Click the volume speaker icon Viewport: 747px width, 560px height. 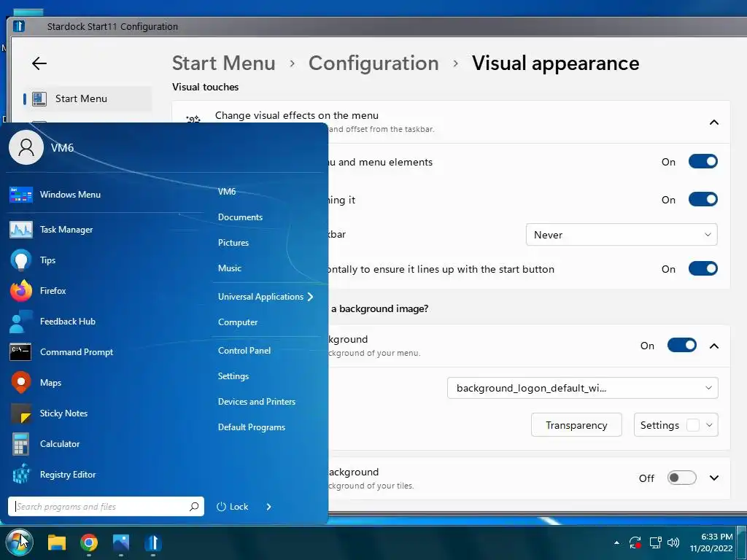[673, 542]
